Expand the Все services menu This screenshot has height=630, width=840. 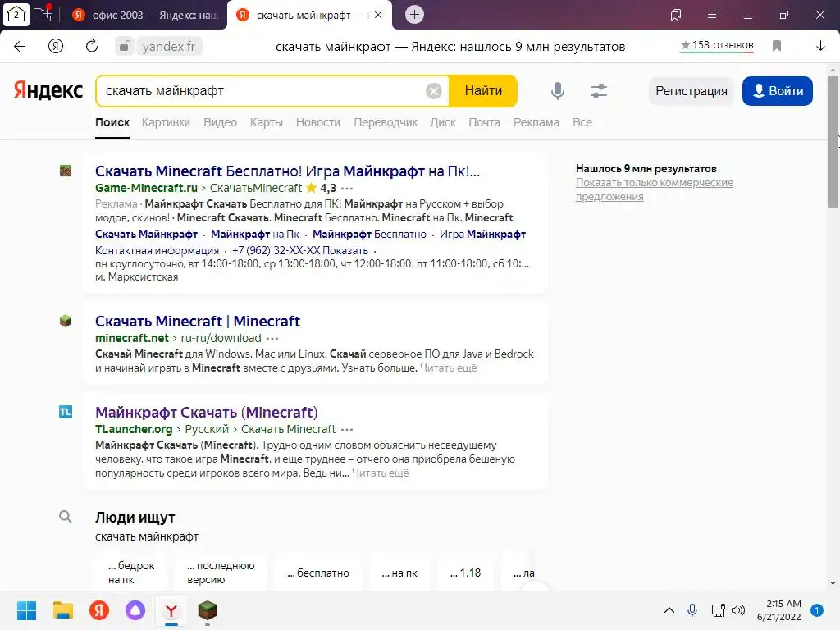(x=582, y=123)
